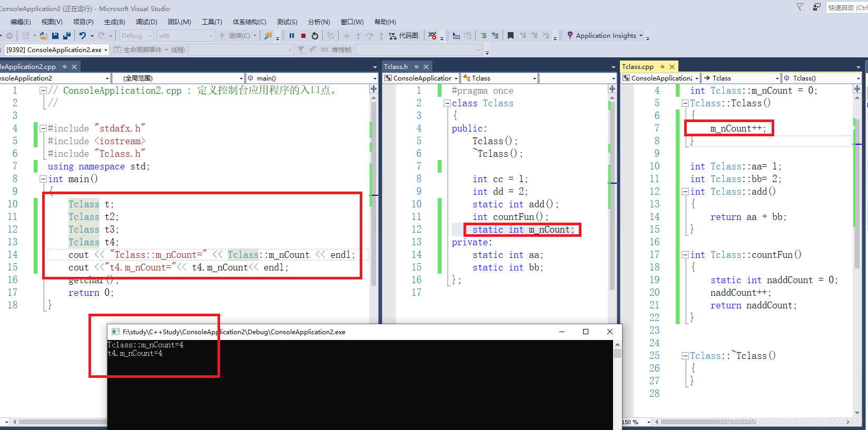Open the 调试(D) Debug menu
This screenshot has width=868, height=430.
tap(146, 22)
